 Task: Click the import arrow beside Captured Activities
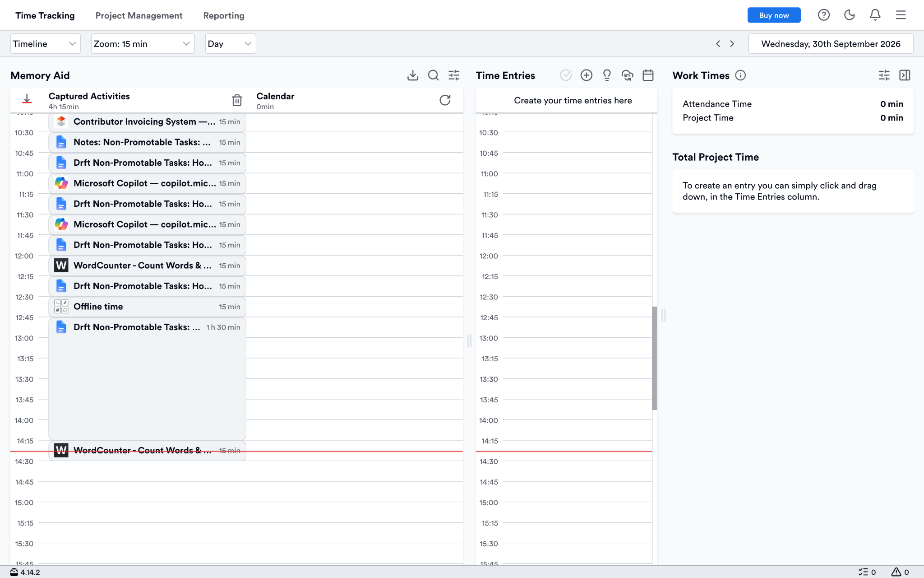27,99
